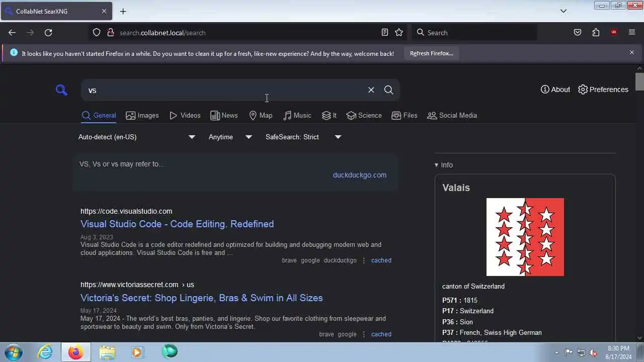Open Visual Studio Code result title

coord(177,224)
